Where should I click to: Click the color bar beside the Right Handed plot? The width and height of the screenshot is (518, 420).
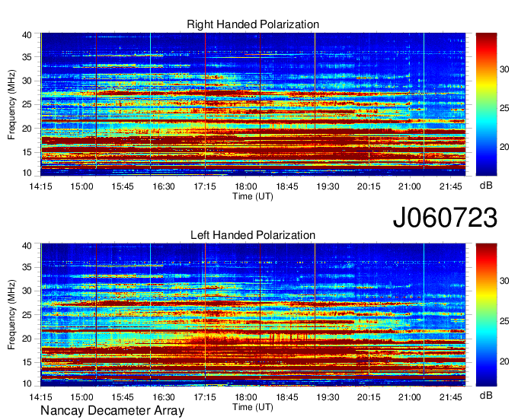486,104
